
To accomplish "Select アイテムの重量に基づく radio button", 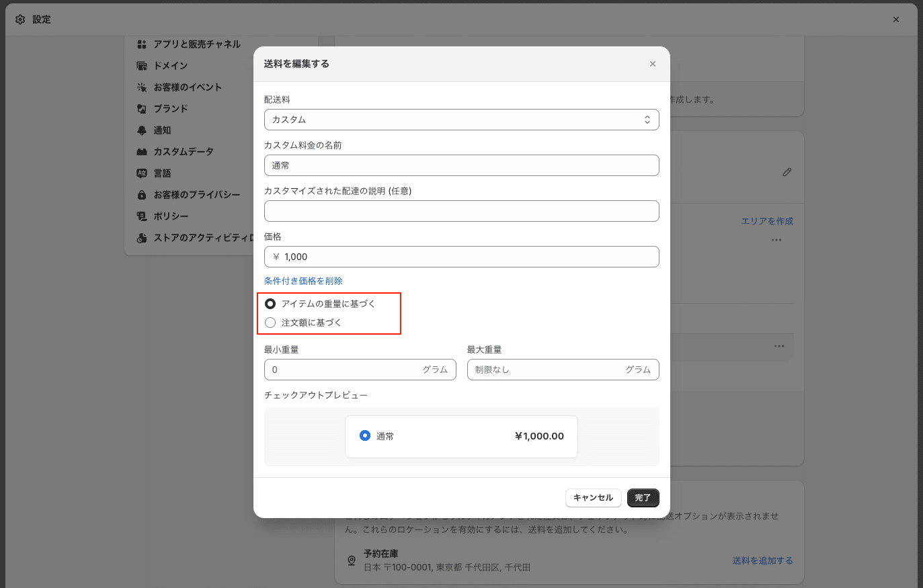I will 270,303.
